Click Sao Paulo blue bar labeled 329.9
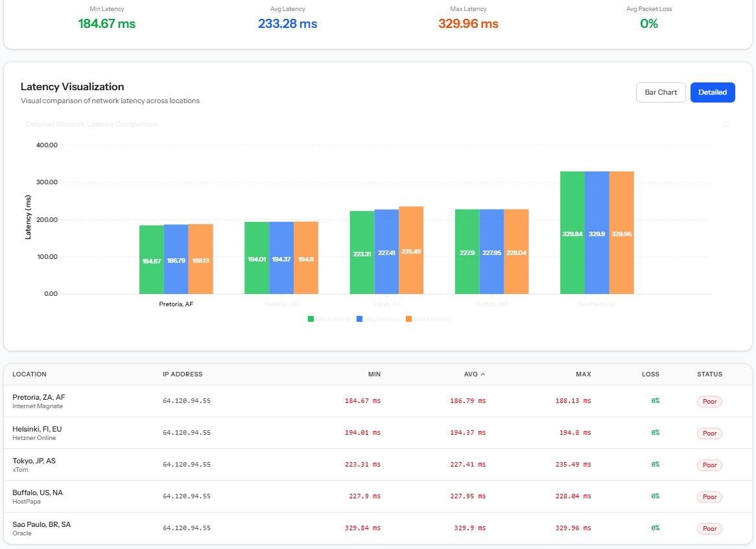Image resolution: width=756 pixels, height=549 pixels. coord(597,232)
